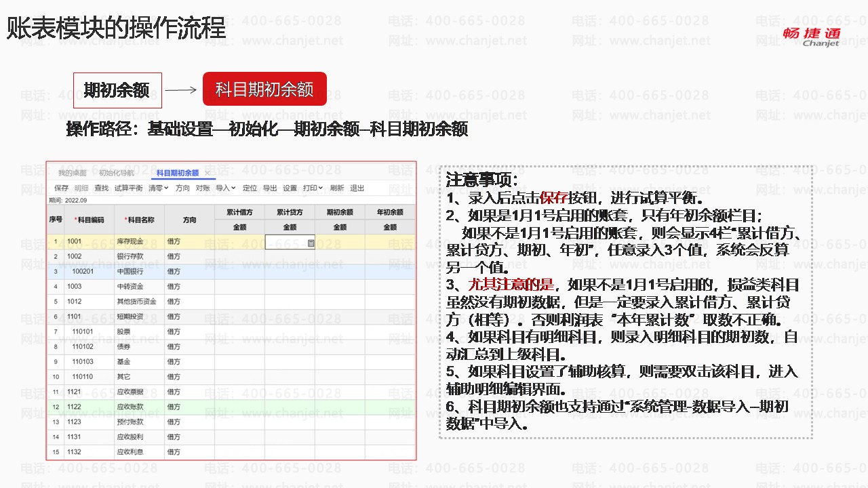Select the 中转资金 account
This screenshot has width=868, height=488.
click(129, 287)
